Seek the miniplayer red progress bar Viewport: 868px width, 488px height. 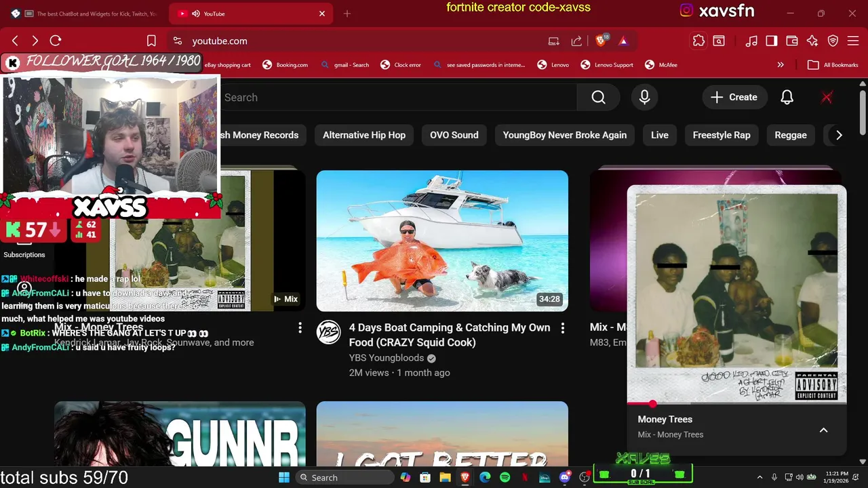coord(736,404)
